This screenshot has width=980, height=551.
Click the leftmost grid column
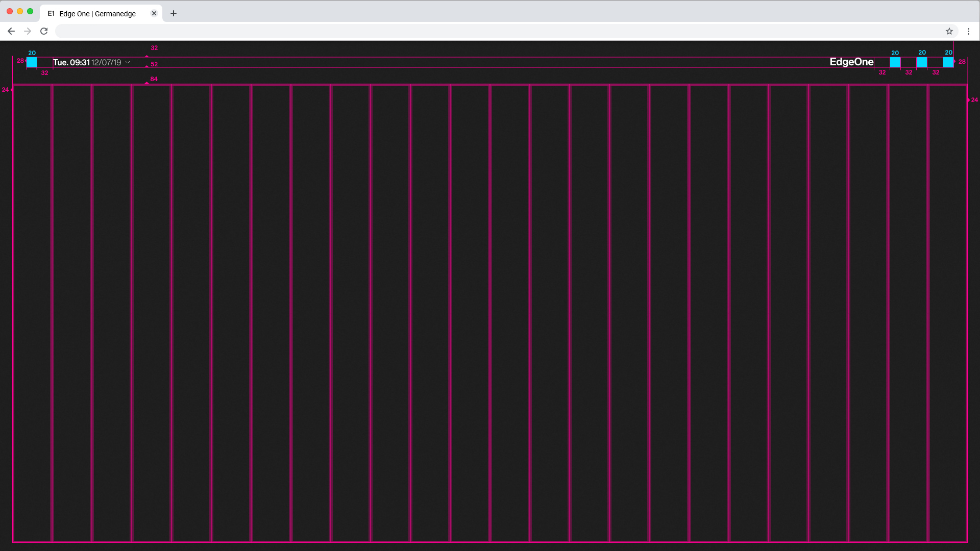32,312
